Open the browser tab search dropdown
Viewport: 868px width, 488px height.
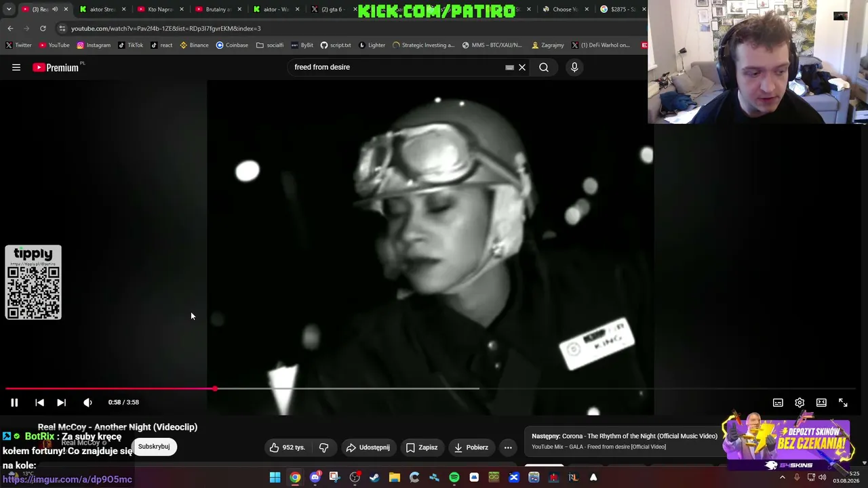click(9, 9)
